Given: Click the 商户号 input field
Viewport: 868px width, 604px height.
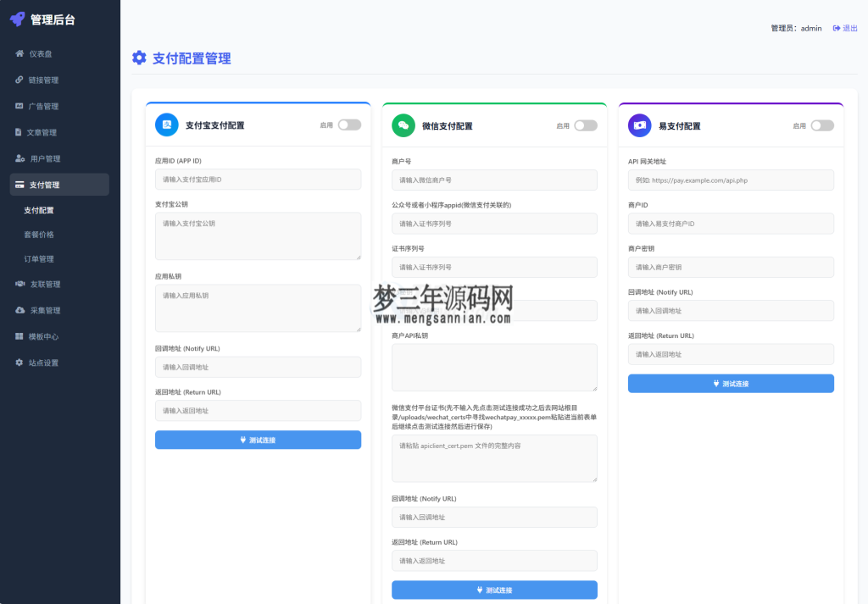Looking at the screenshot, I should pos(494,180).
